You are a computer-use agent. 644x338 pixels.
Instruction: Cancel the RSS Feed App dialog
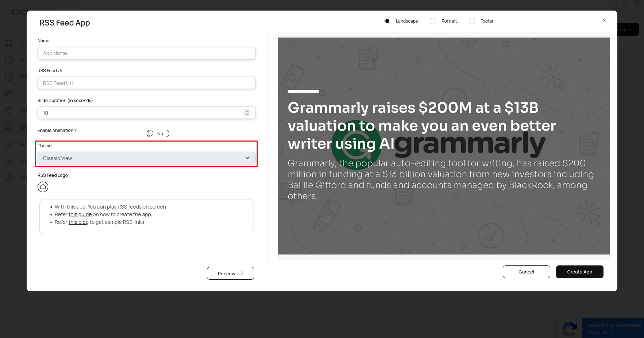pyautogui.click(x=526, y=272)
